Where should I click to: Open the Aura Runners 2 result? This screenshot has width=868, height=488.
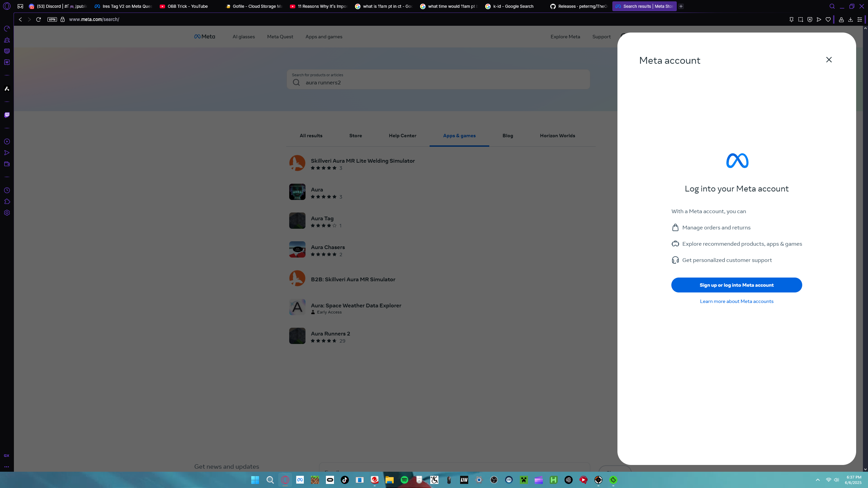[x=330, y=333]
